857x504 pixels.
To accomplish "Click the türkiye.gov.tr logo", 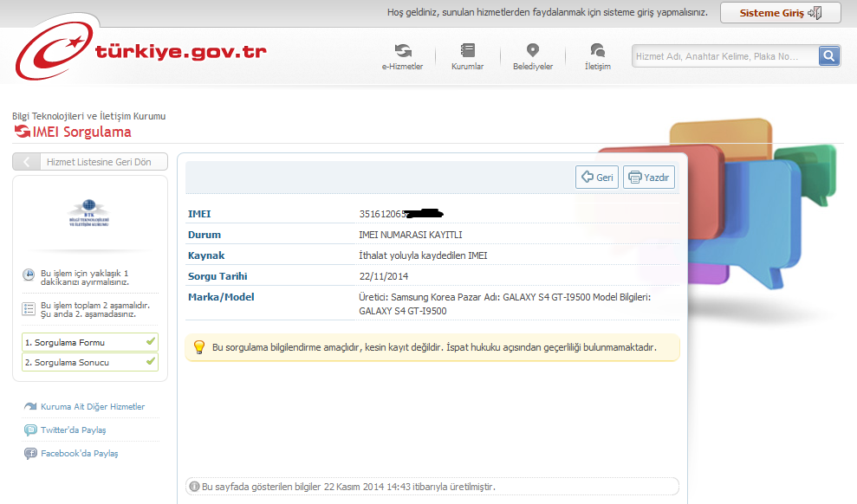I will 140,52.
